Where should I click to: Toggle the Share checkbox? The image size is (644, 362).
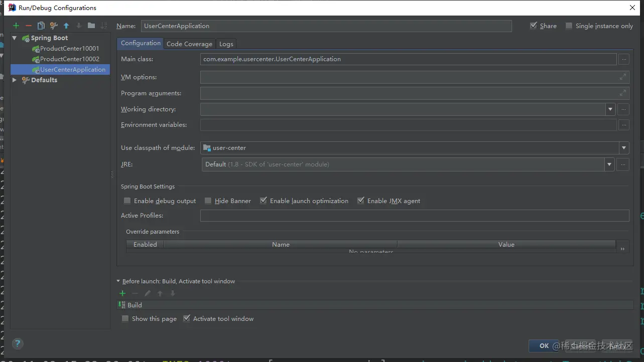click(534, 26)
